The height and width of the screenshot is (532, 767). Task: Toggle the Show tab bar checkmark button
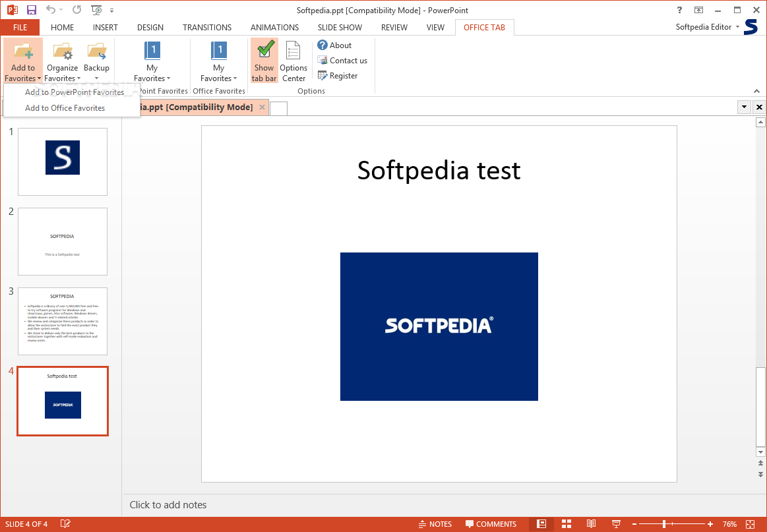pyautogui.click(x=264, y=61)
